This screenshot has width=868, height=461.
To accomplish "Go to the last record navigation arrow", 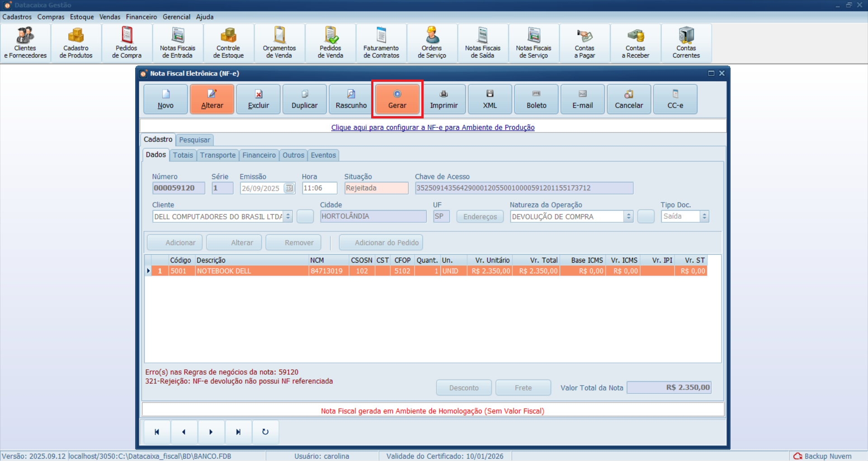I will pos(238,432).
